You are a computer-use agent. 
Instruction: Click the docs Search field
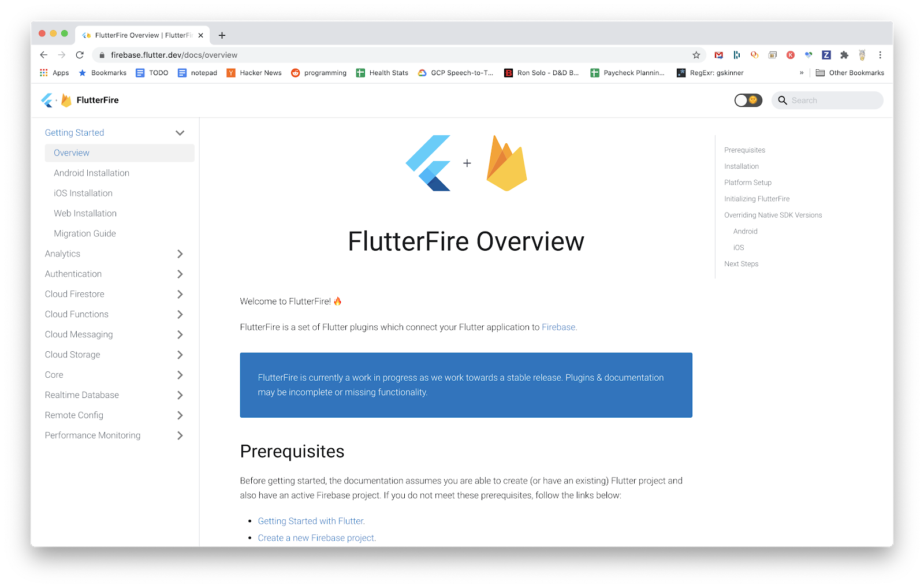tap(828, 101)
